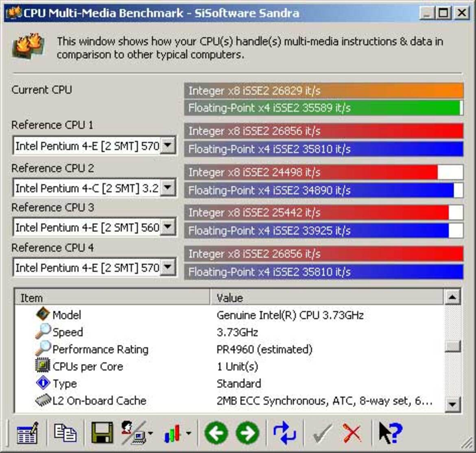Select the value 'Genuine Intel(R) CPU 3.73GHz'
The width and height of the screenshot is (476, 453).
290,315
